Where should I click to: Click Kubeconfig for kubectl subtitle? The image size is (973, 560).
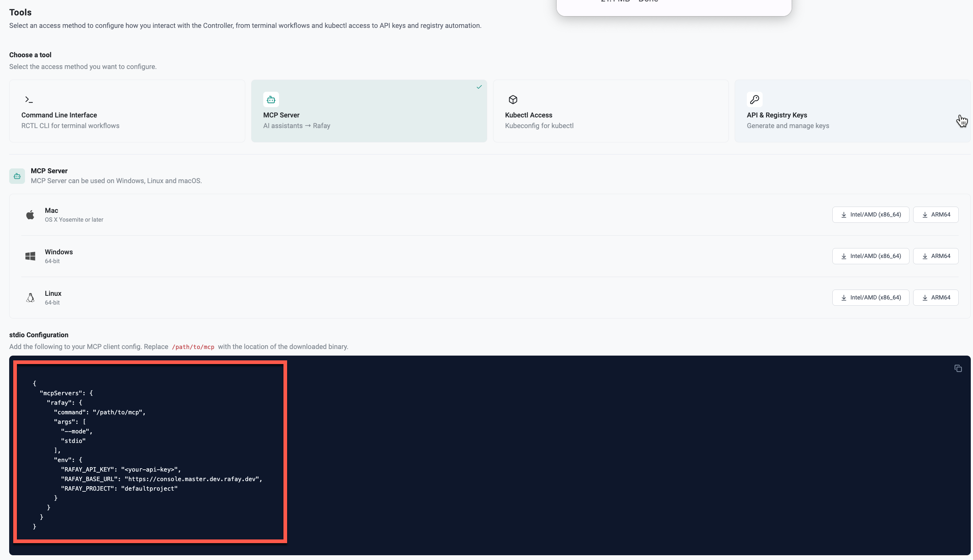click(x=539, y=126)
